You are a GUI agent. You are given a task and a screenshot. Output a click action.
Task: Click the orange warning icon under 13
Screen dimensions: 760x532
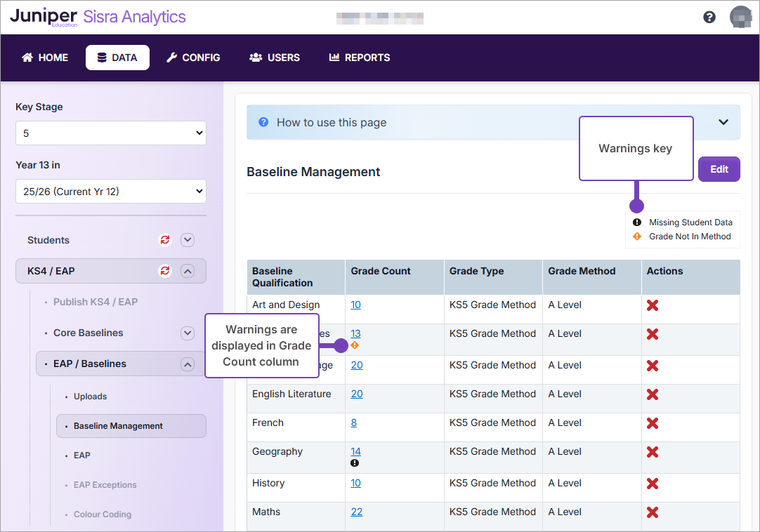pos(355,345)
